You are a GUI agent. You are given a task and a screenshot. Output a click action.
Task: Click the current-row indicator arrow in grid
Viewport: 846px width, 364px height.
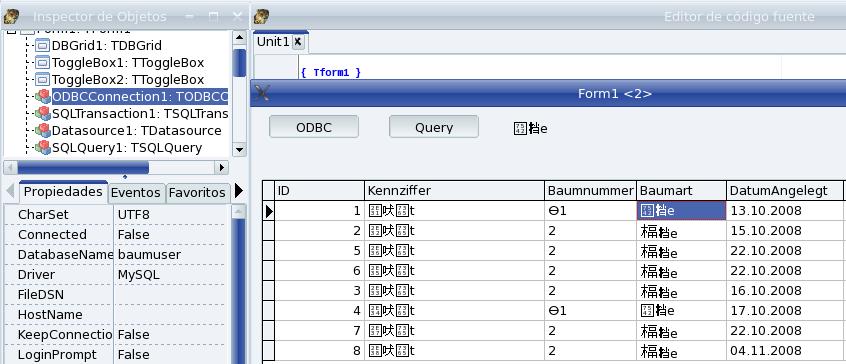click(x=269, y=211)
